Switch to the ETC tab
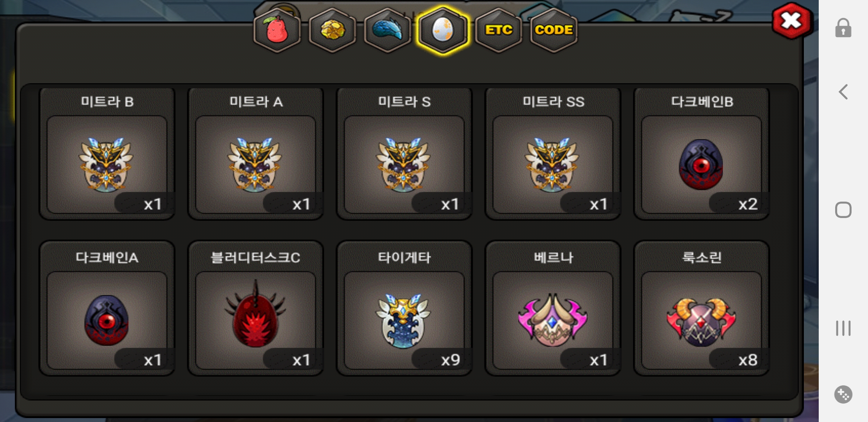This screenshot has height=422, width=868. pos(499,30)
